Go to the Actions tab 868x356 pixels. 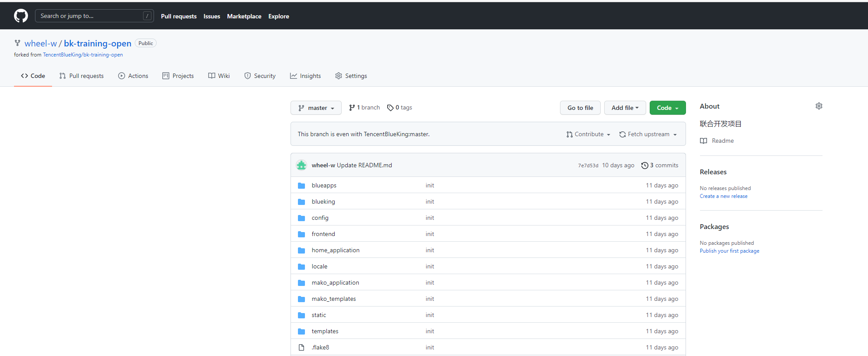coord(133,76)
